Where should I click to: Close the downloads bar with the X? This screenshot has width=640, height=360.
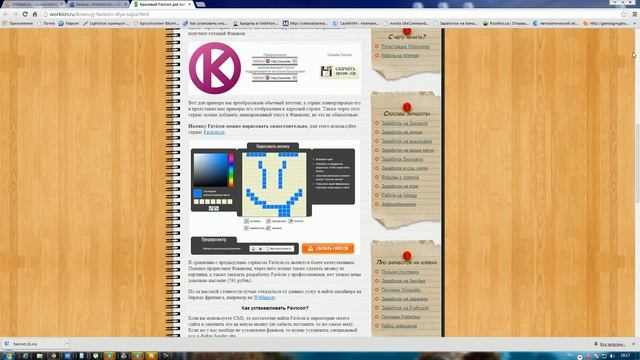tap(633, 344)
